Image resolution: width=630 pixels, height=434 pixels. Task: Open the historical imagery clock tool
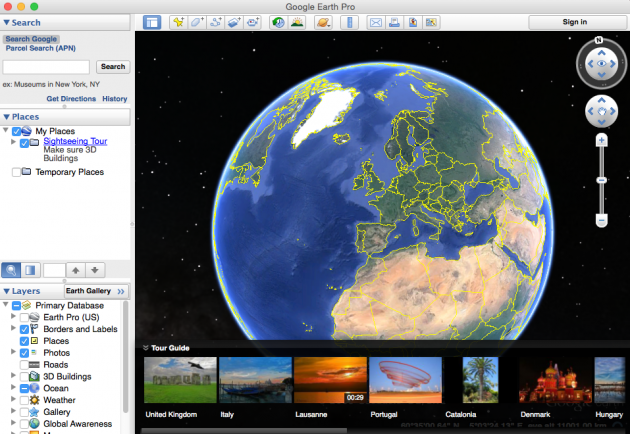(278, 22)
